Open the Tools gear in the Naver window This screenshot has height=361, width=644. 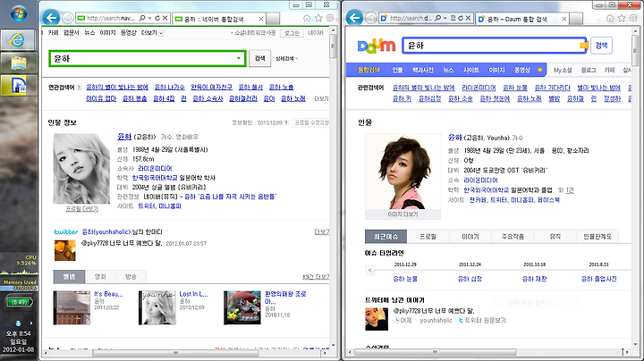pyautogui.click(x=330, y=18)
